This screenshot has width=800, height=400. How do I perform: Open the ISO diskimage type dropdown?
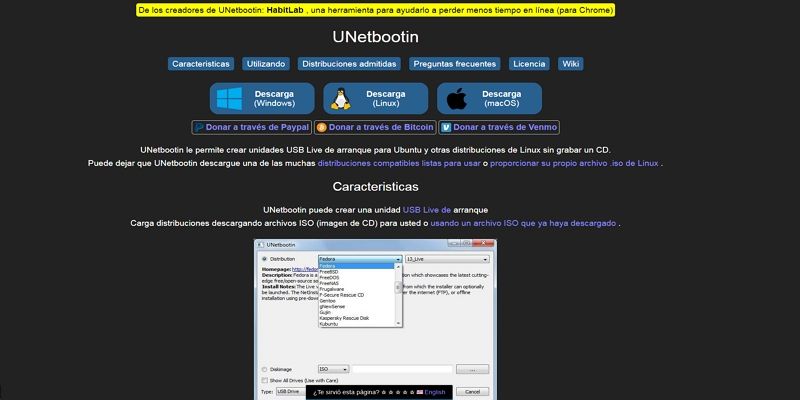[x=334, y=369]
